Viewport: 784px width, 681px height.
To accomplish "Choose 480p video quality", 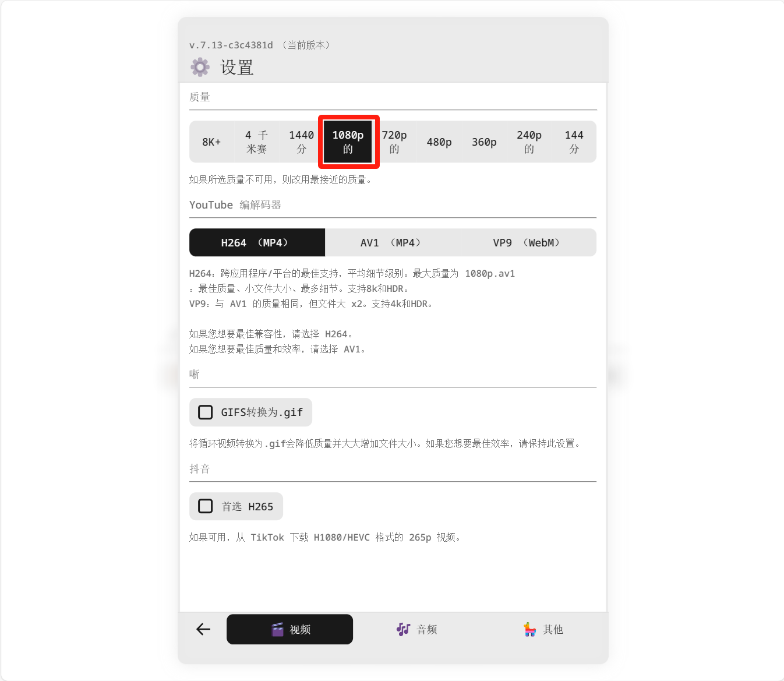I will pyautogui.click(x=439, y=142).
